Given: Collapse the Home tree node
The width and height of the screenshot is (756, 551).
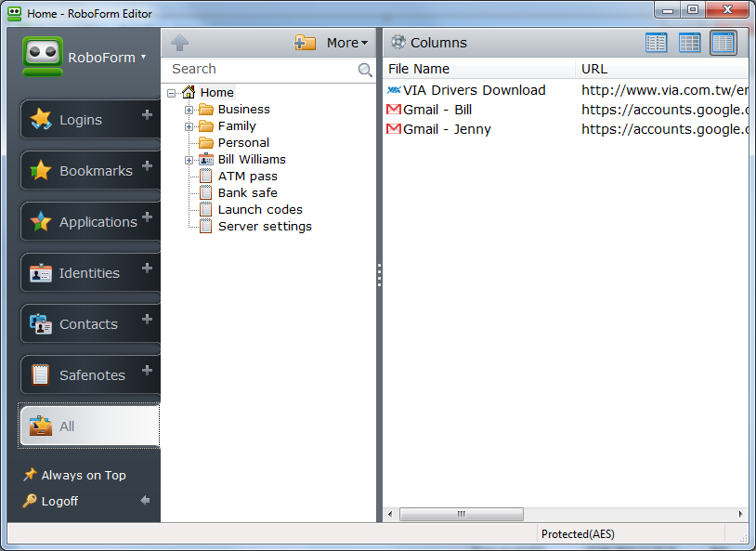Looking at the screenshot, I should point(171,93).
